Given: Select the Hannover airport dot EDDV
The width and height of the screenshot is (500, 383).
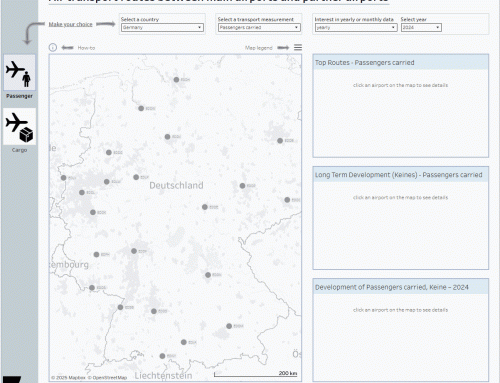Looking at the screenshot, I should click(167, 137).
